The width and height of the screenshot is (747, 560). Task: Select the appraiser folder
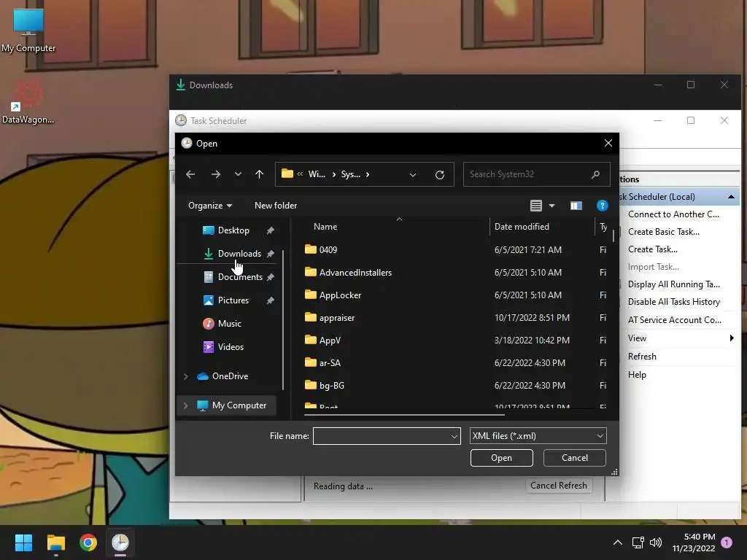tap(337, 318)
